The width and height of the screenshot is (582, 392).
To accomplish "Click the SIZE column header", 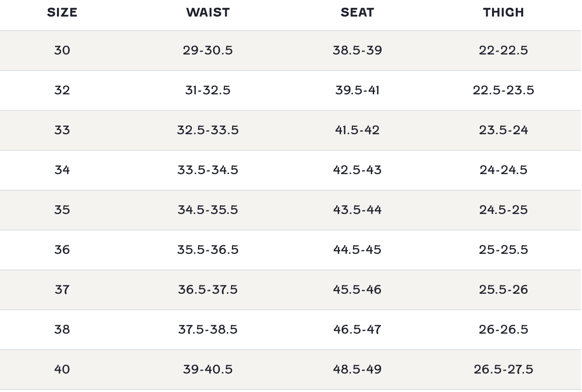I will point(62,13).
